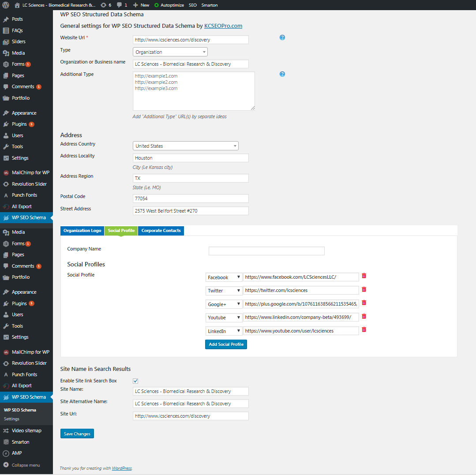
Task: Click the AMP lightning icon
Action: pyautogui.click(x=6, y=453)
